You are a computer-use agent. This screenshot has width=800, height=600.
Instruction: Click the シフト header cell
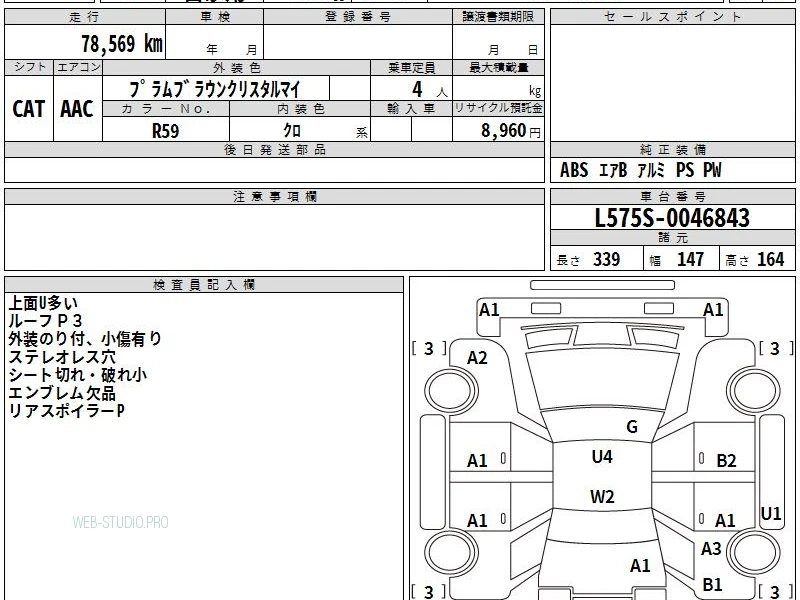point(29,67)
